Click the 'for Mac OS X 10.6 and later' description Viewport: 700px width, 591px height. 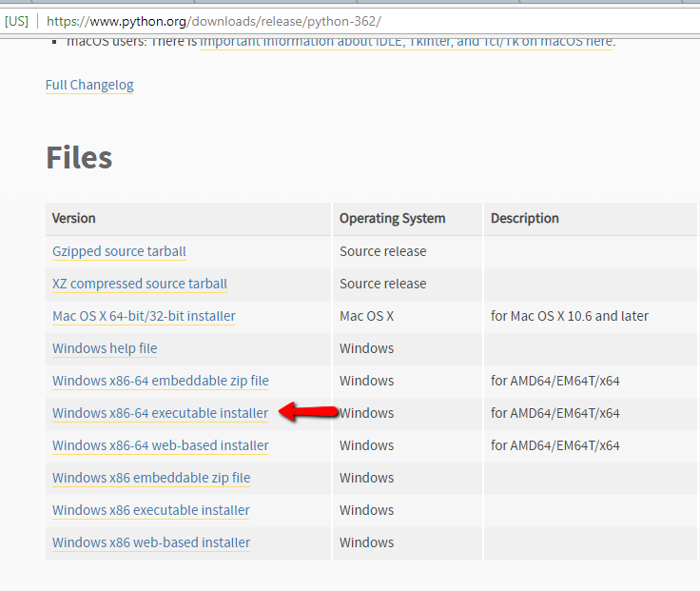569,316
